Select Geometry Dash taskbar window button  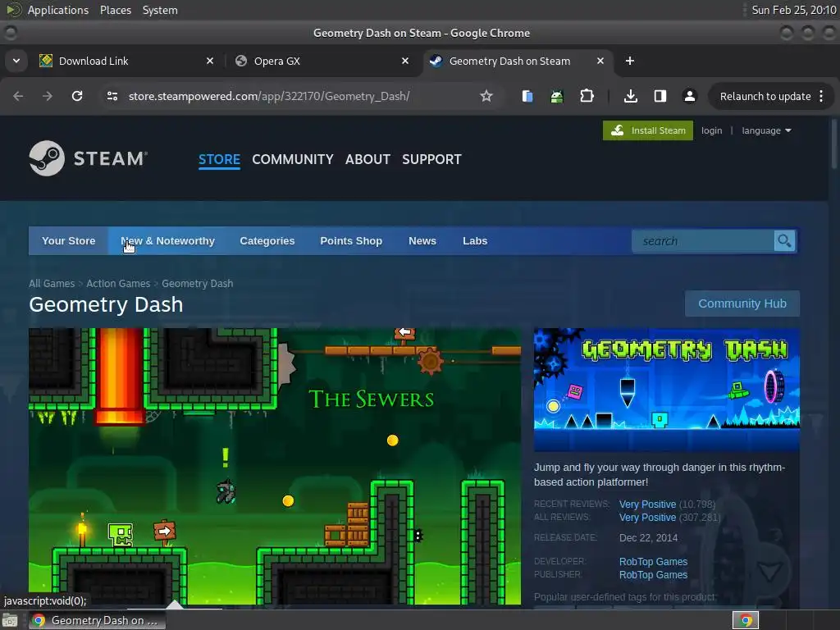97,620
